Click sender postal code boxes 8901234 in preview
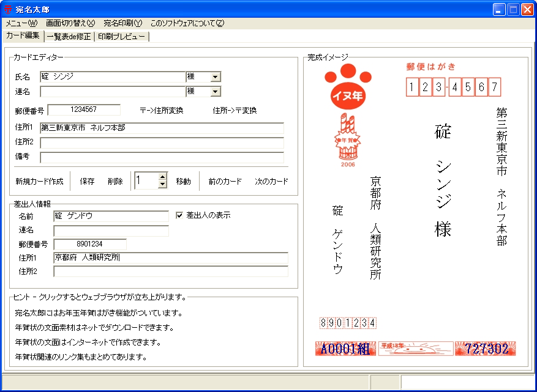 pos(348,323)
